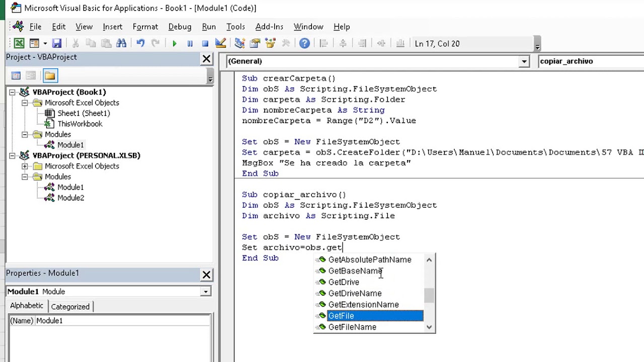Collapse the VBAProject (Book1) node

(12, 92)
